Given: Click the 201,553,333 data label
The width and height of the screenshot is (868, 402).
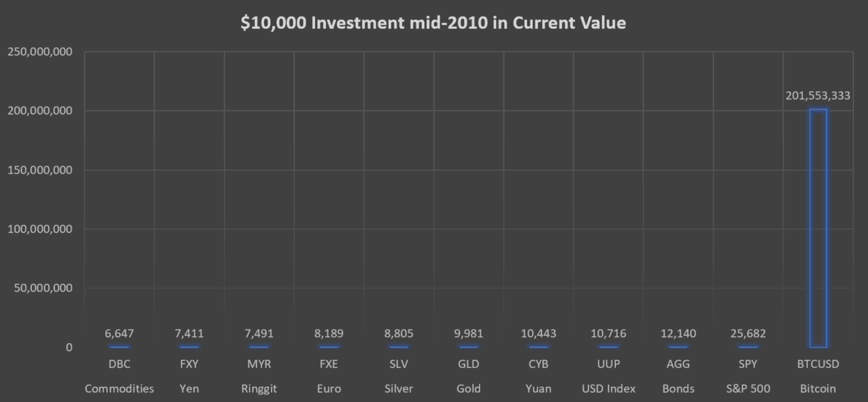Looking at the screenshot, I should point(818,96).
